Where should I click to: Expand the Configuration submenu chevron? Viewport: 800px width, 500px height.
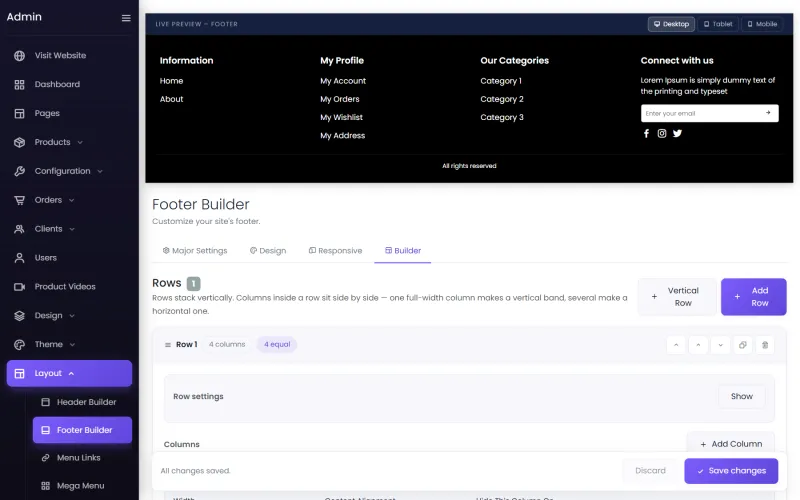coord(100,171)
